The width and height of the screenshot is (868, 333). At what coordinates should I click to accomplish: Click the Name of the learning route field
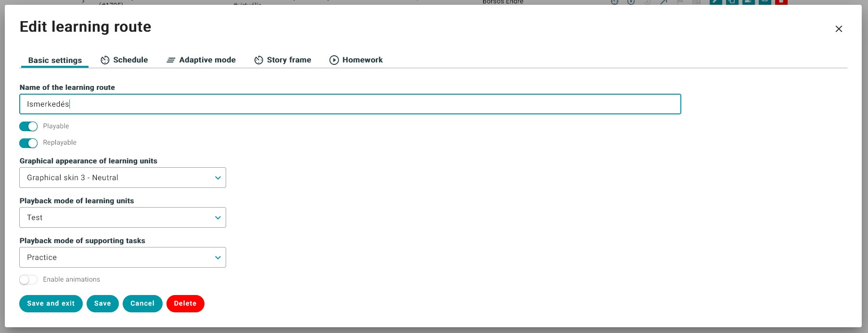(350, 104)
